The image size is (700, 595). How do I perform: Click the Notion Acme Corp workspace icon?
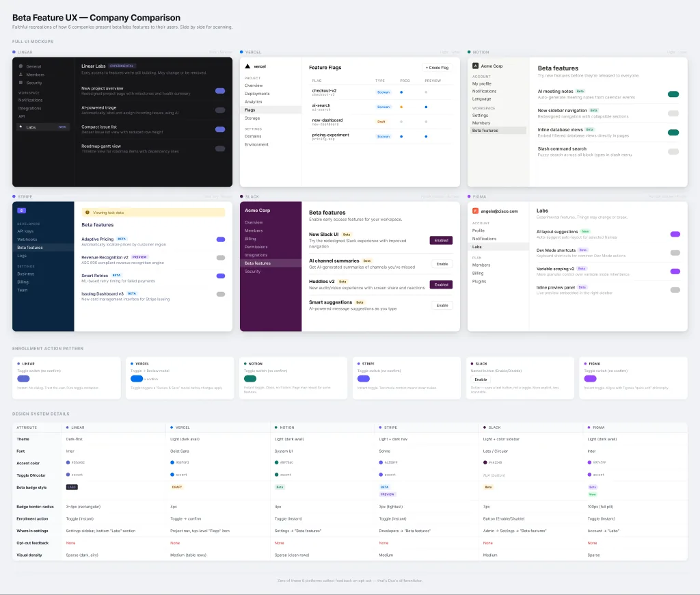pyautogui.click(x=476, y=66)
